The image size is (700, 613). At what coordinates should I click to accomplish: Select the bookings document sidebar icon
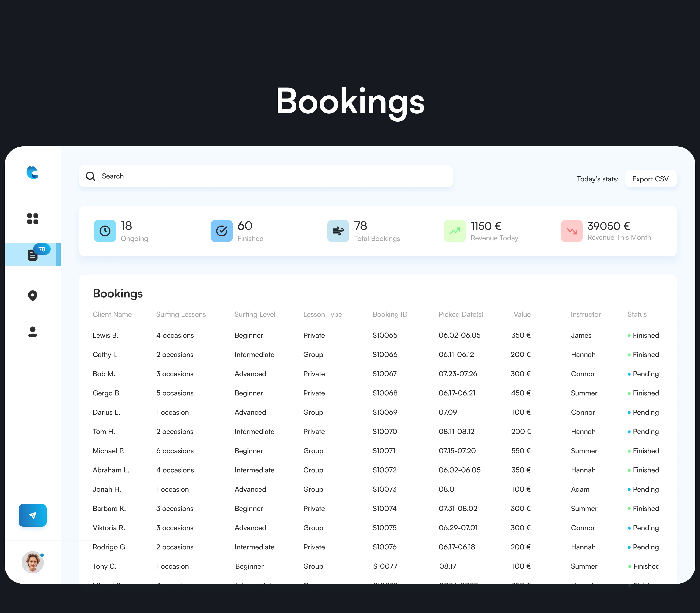pos(32,255)
